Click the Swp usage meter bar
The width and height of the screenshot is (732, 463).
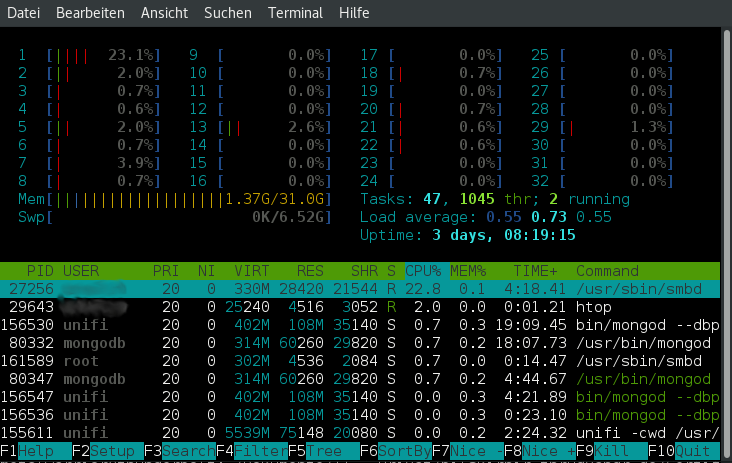coord(175,217)
